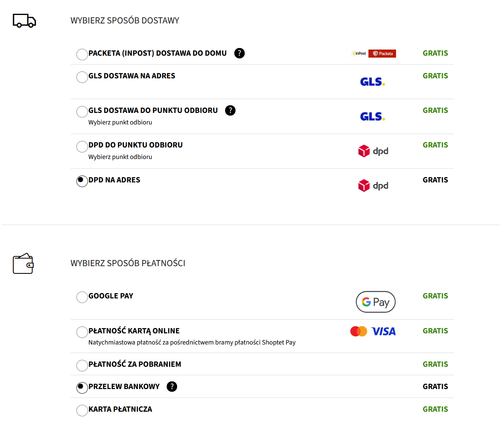Select DPD do punktu odbioru radio button
The width and height of the screenshot is (504, 424).
pyautogui.click(x=82, y=146)
